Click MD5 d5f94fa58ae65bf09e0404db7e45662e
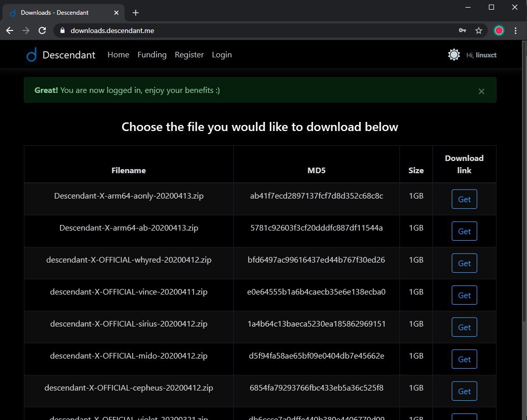This screenshot has height=420, width=527. [316, 356]
